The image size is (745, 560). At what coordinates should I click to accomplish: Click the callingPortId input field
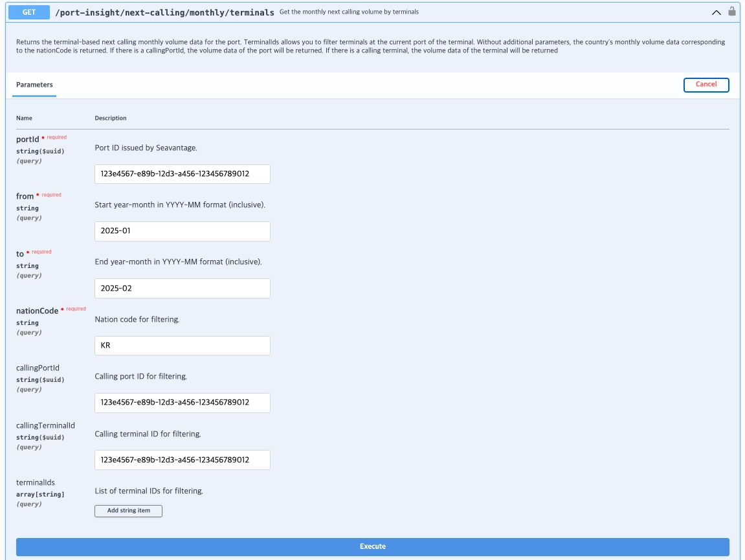tap(183, 403)
